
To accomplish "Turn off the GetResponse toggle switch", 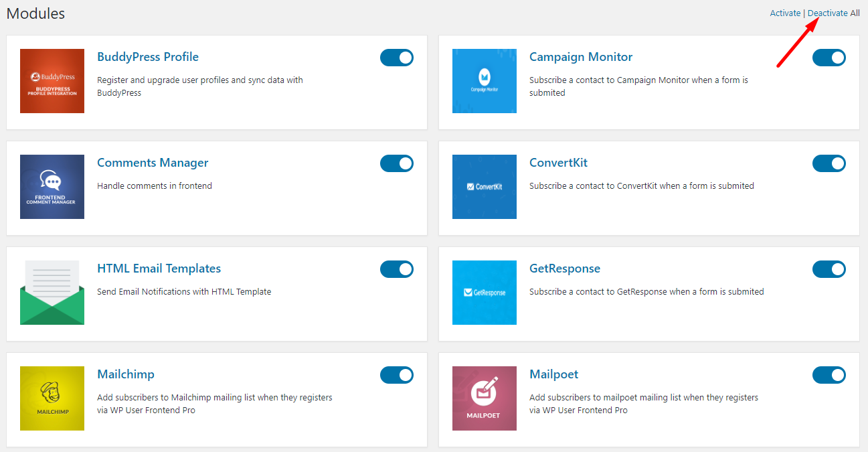I will [829, 269].
